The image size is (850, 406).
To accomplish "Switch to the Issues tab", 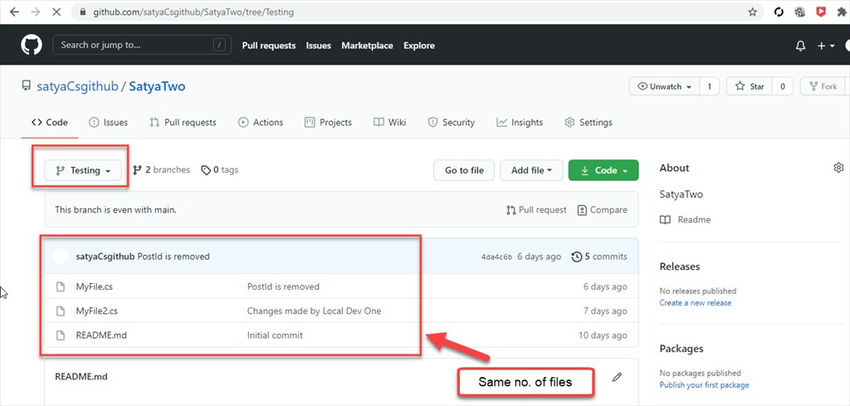I will (108, 122).
